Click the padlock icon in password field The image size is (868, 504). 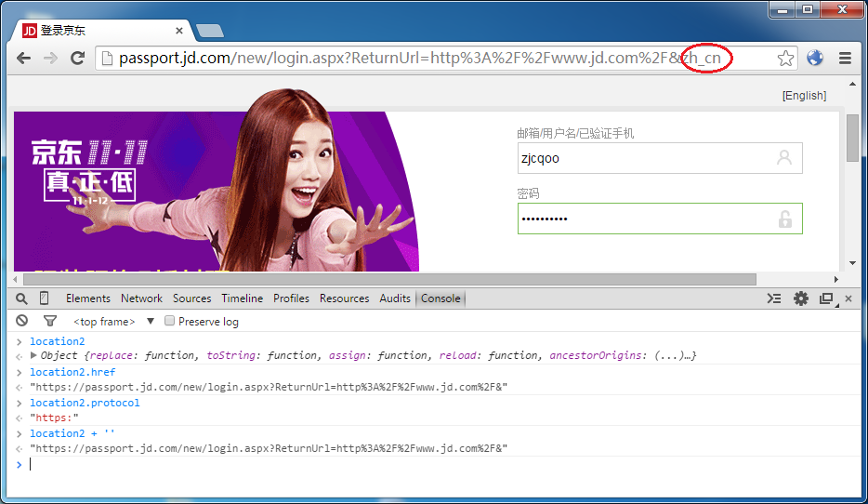tap(785, 219)
